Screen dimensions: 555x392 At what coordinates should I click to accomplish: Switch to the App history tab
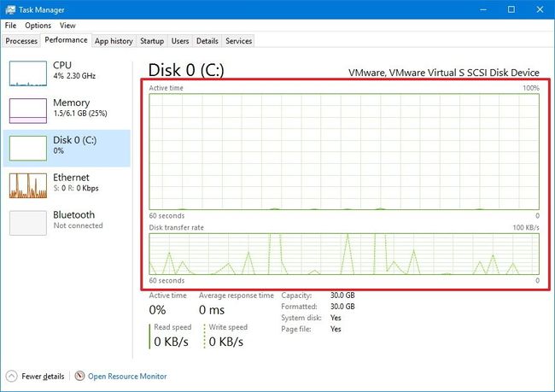pyautogui.click(x=114, y=41)
